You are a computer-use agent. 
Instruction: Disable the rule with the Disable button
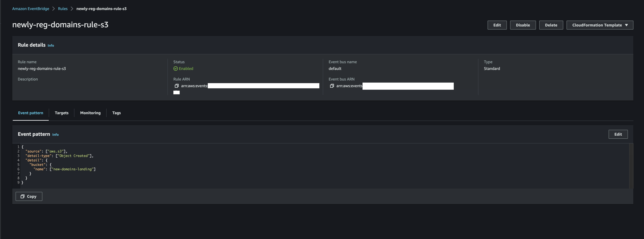pos(523,25)
